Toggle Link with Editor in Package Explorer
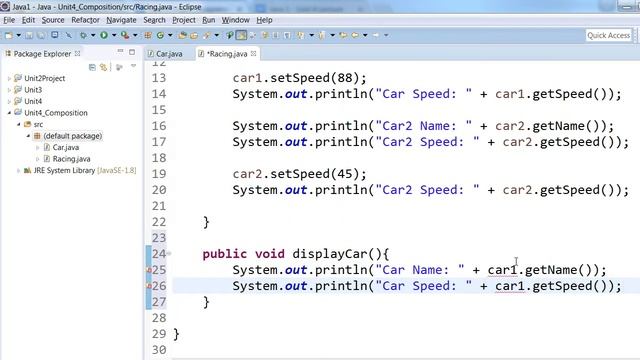The image size is (640, 360). tap(104, 67)
